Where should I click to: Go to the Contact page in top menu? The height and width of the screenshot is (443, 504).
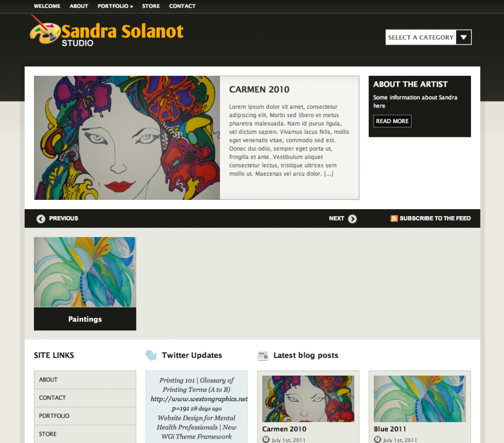182,6
